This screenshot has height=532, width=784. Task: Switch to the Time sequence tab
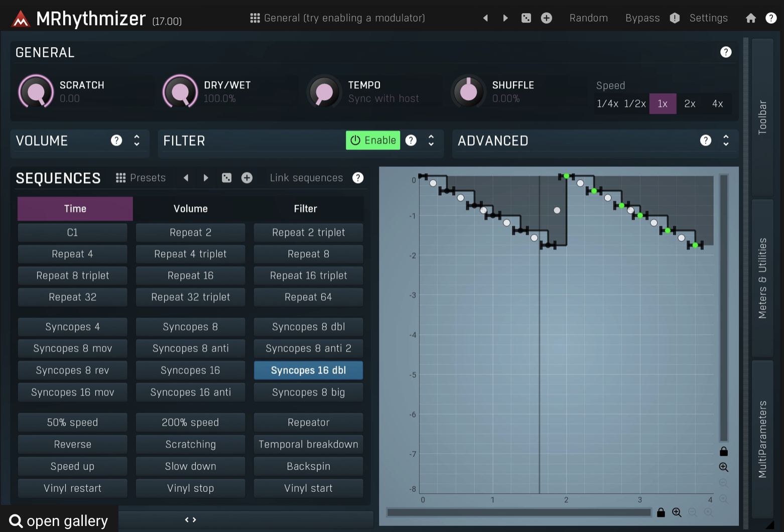75,209
